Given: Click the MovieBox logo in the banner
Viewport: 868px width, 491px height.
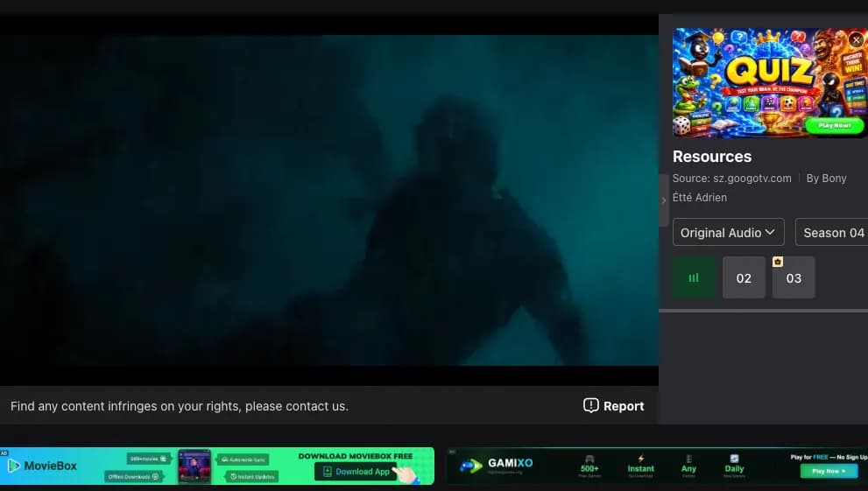Looking at the screenshot, I should click(42, 466).
